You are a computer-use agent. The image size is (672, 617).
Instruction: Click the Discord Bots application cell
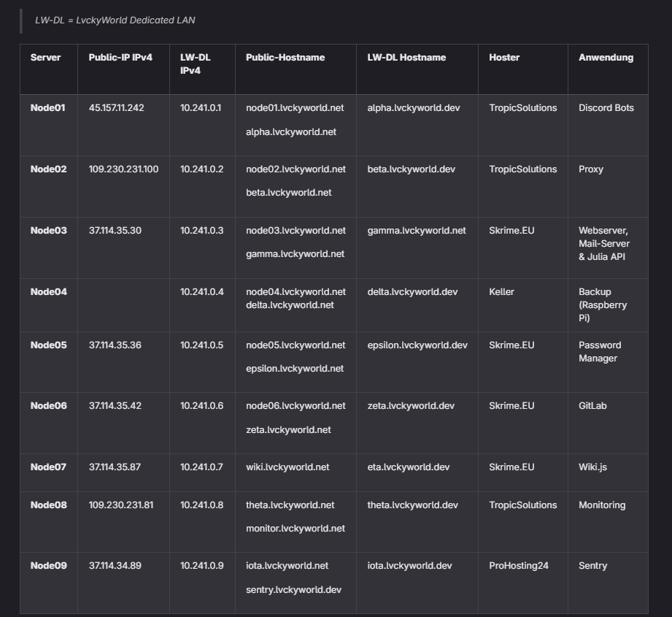coord(606,108)
